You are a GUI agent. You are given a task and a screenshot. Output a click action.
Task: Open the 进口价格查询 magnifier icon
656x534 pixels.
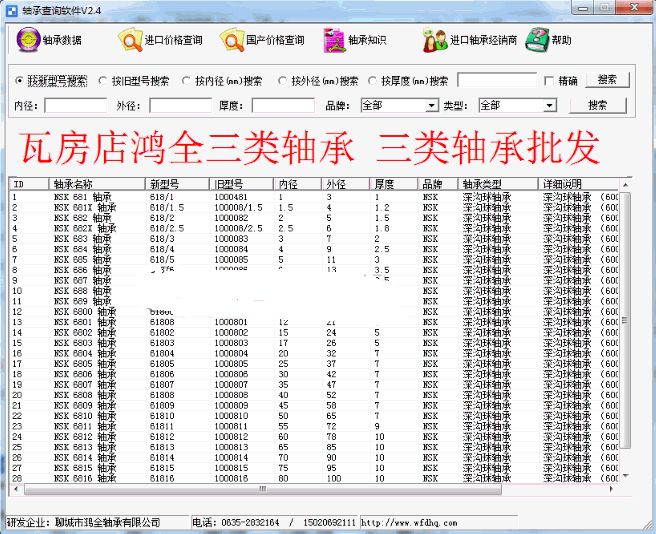pos(131,40)
